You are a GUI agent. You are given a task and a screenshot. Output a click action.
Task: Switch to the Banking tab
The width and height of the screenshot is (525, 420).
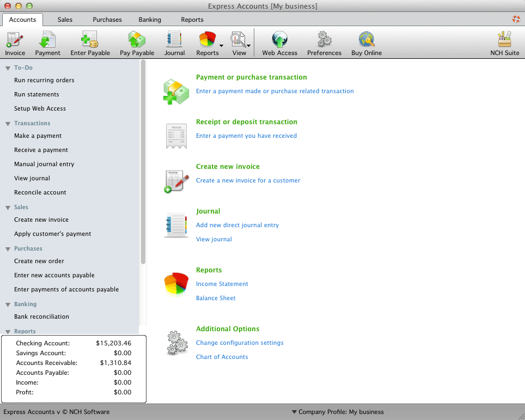pyautogui.click(x=150, y=20)
